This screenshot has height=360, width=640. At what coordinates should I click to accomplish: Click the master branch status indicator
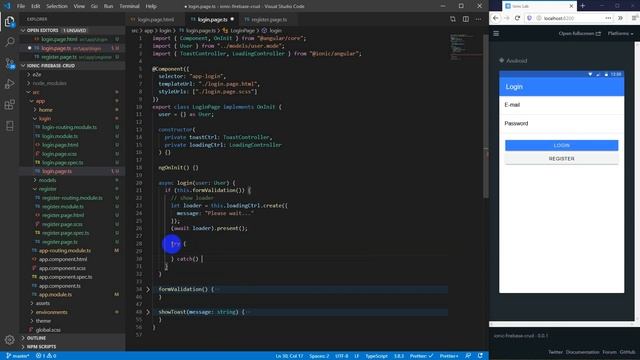[x=18, y=356]
